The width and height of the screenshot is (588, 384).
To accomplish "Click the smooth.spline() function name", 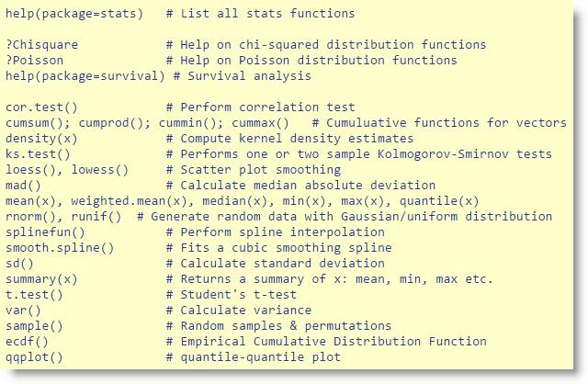I will click(x=60, y=248).
